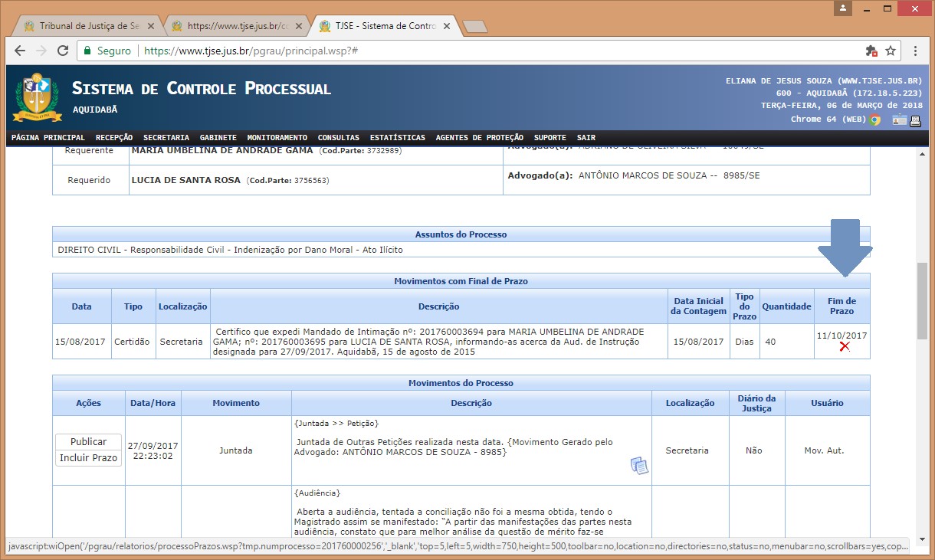Click the page vertical scrollbar thumb
The width and height of the screenshot is (935, 560).
[x=922, y=300]
